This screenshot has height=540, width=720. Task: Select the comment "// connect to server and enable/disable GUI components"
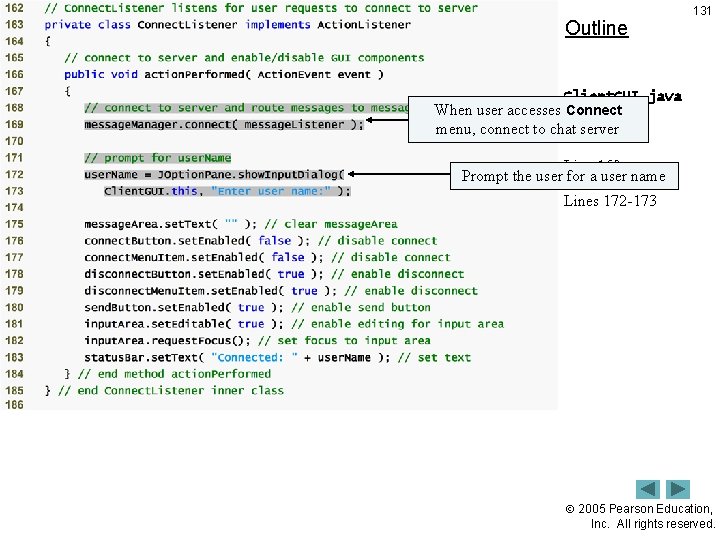244,58
